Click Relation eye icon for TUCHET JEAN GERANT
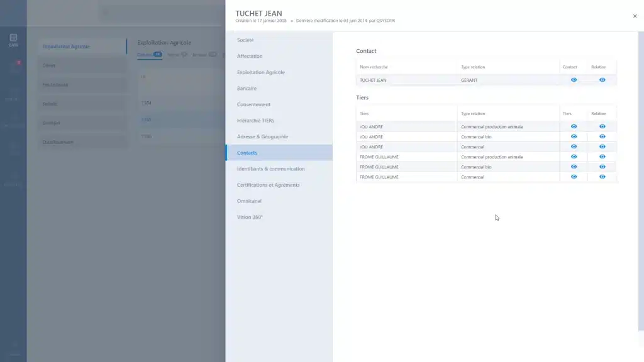Viewport: 644px width, 362px height. point(602,80)
